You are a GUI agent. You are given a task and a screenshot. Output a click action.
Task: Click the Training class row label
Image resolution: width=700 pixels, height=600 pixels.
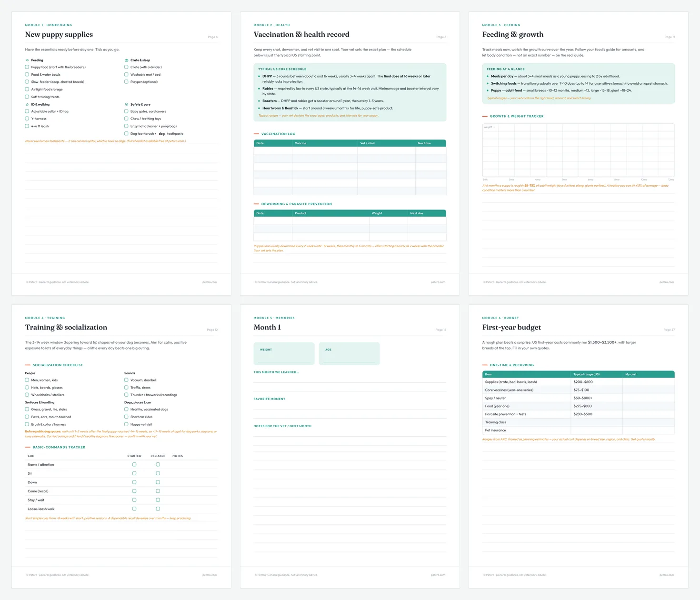495,422
